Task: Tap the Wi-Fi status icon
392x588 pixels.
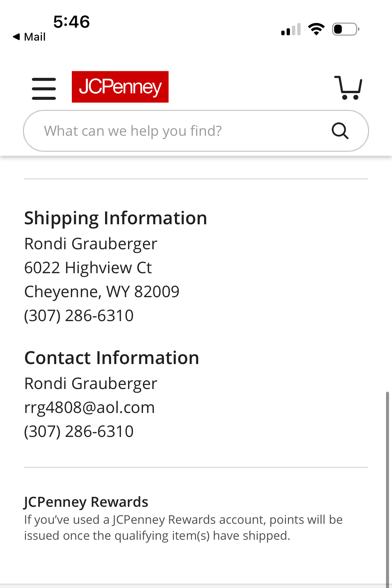Action: tap(316, 29)
